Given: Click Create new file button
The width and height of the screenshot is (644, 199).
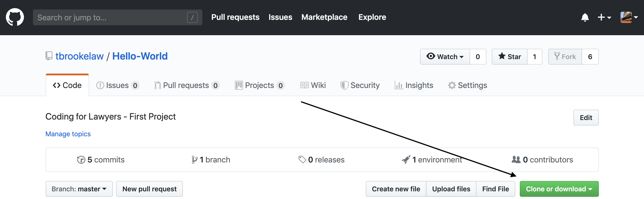Looking at the screenshot, I should (x=396, y=189).
